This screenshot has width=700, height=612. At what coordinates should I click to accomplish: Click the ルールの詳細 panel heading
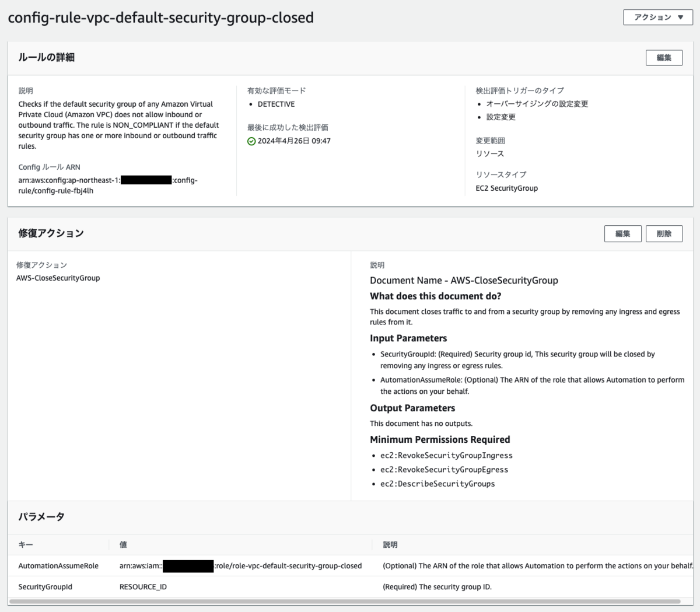tap(46, 58)
